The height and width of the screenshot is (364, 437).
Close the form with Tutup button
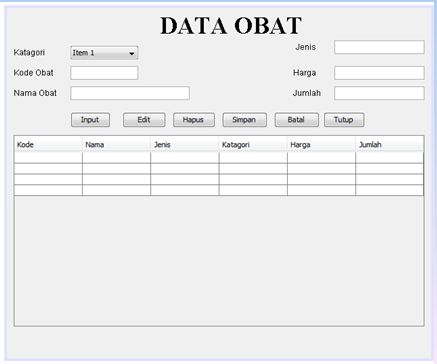tap(344, 120)
